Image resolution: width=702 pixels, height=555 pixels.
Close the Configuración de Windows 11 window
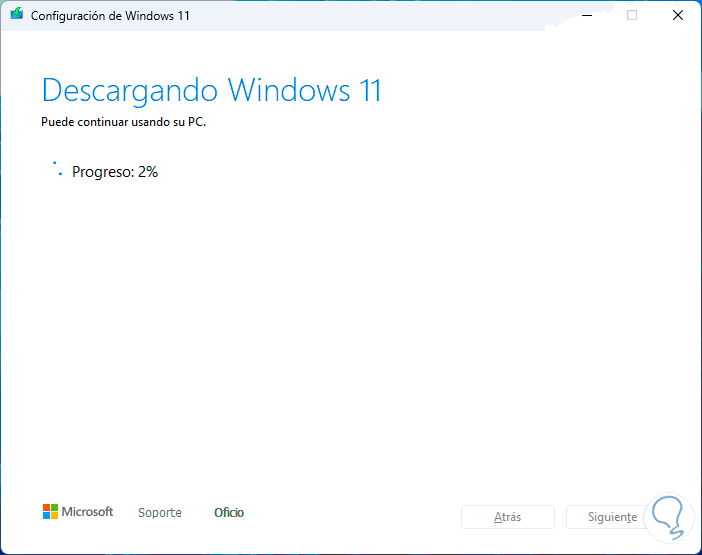point(678,15)
